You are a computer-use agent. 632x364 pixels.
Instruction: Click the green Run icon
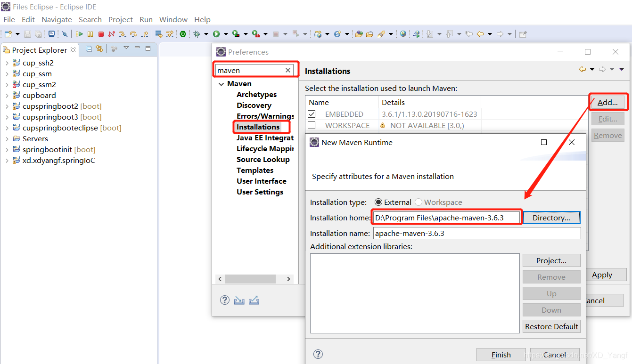pos(216,34)
